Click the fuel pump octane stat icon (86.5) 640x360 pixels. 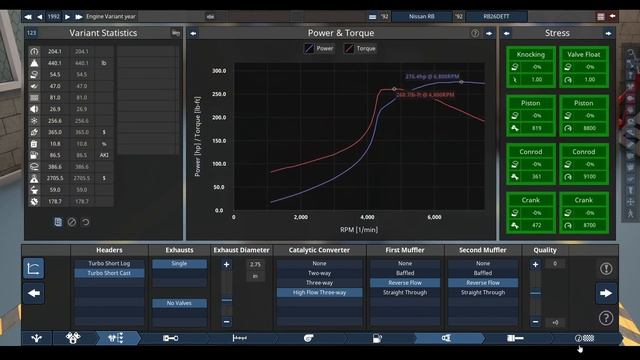point(34,155)
